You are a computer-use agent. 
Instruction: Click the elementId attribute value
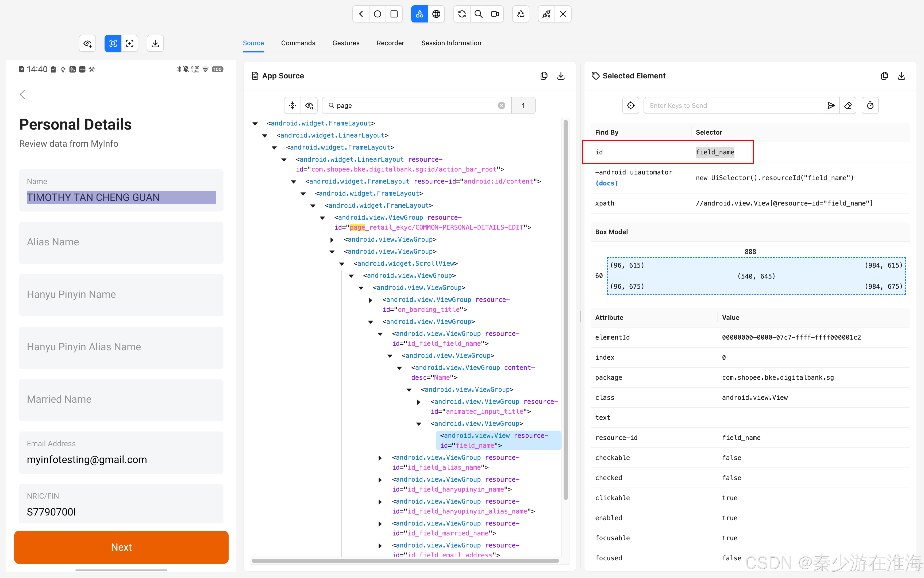[x=791, y=337]
